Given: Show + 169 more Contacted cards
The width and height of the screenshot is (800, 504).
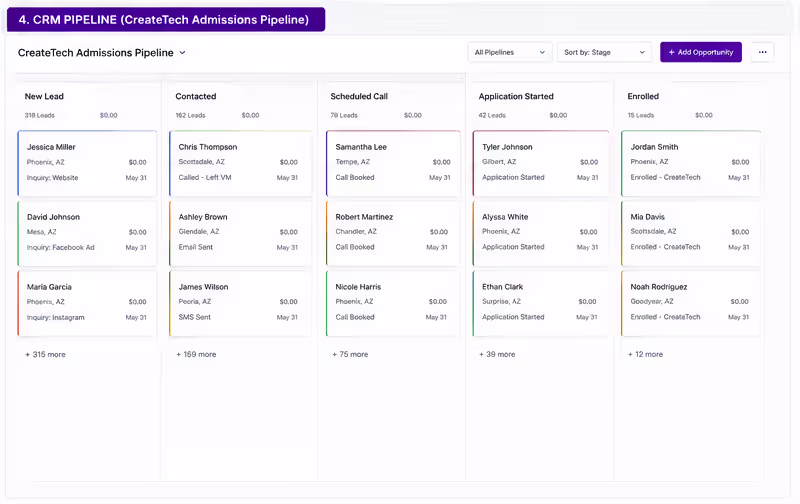Looking at the screenshot, I should pyautogui.click(x=196, y=354).
